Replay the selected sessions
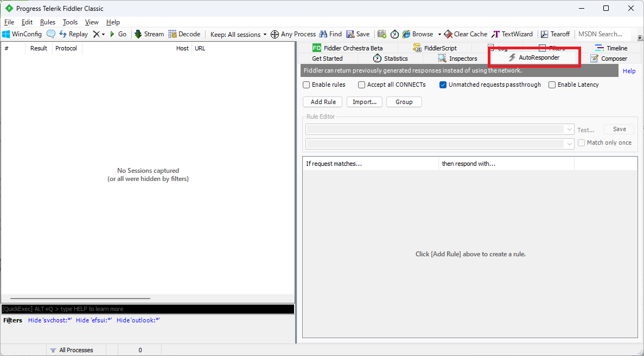644x356 pixels. (x=74, y=34)
